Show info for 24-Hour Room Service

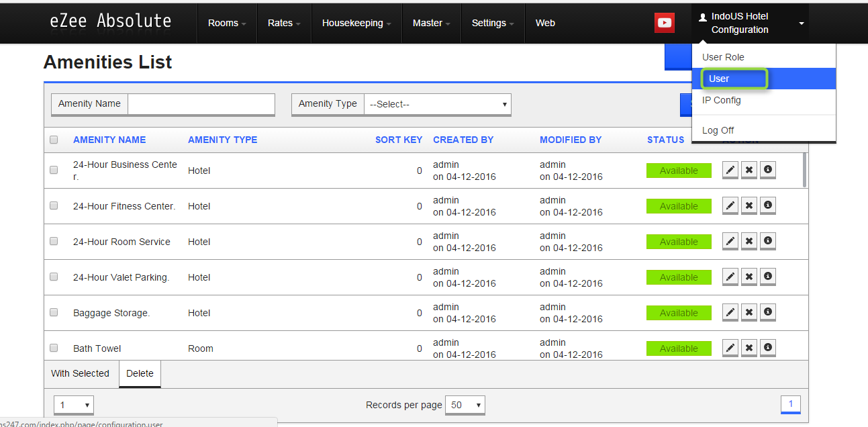point(768,242)
